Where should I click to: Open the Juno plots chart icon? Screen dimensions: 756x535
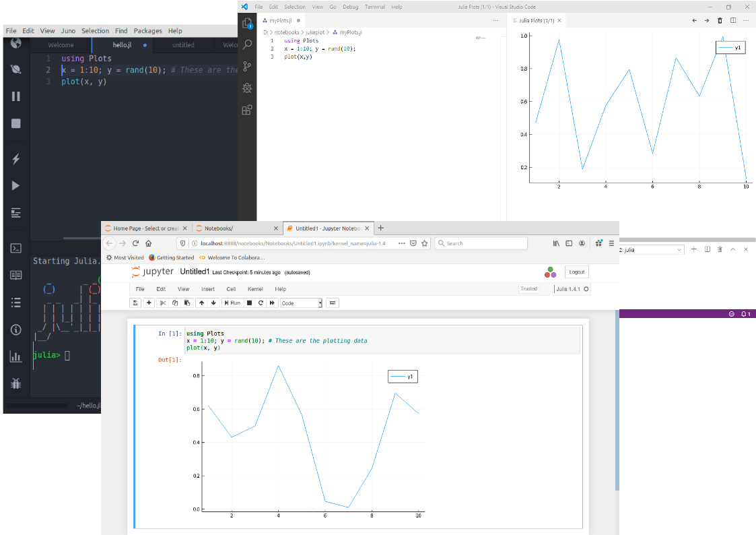16,357
